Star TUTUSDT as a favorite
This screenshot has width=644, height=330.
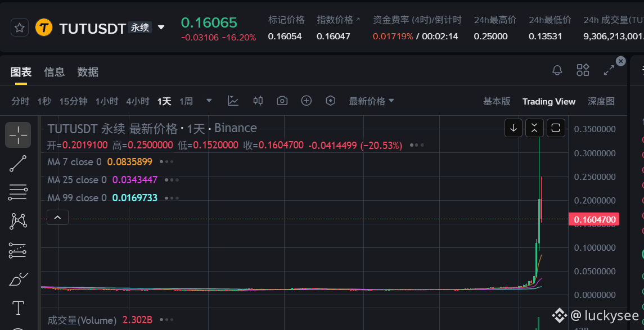[x=19, y=28]
